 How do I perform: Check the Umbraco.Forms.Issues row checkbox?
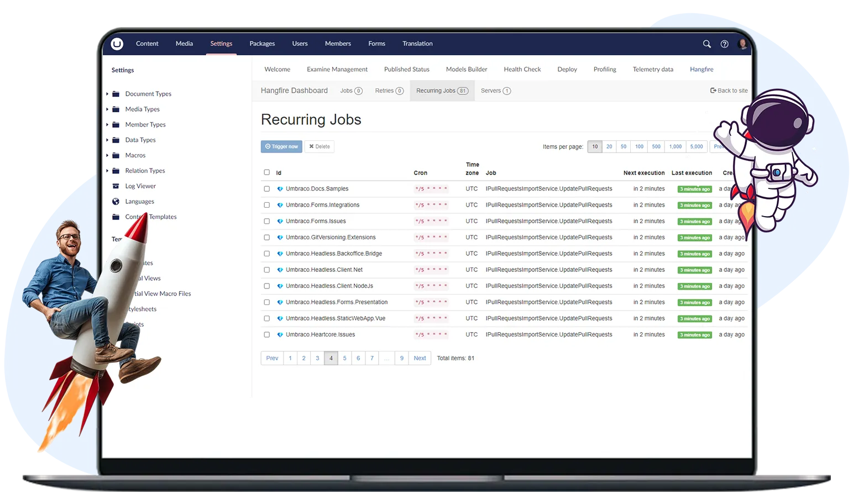[267, 221]
